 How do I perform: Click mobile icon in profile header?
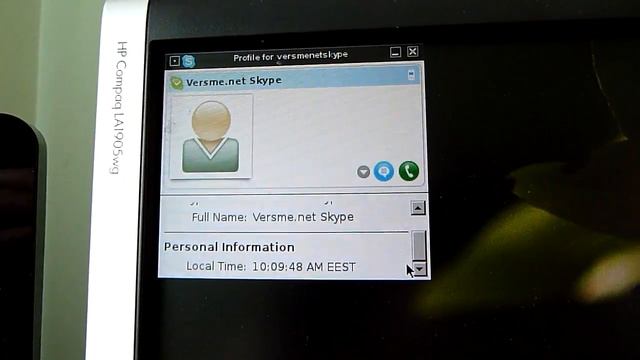click(411, 75)
